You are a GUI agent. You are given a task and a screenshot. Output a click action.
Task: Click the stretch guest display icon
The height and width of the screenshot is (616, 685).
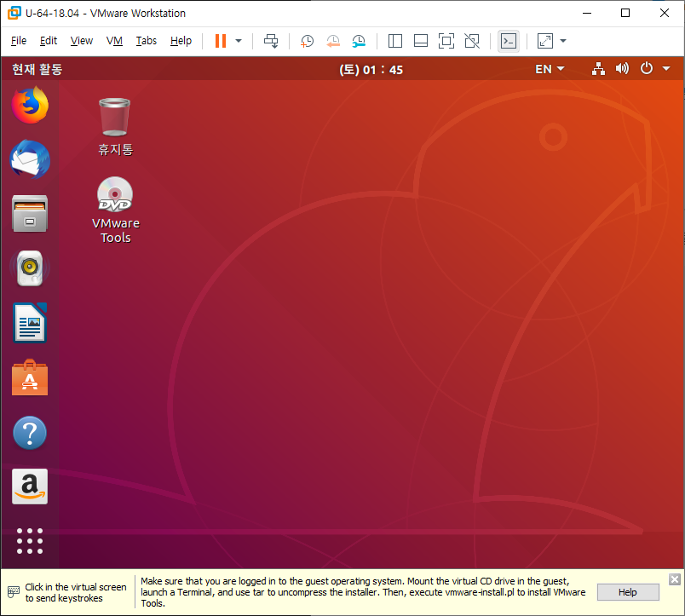point(545,41)
